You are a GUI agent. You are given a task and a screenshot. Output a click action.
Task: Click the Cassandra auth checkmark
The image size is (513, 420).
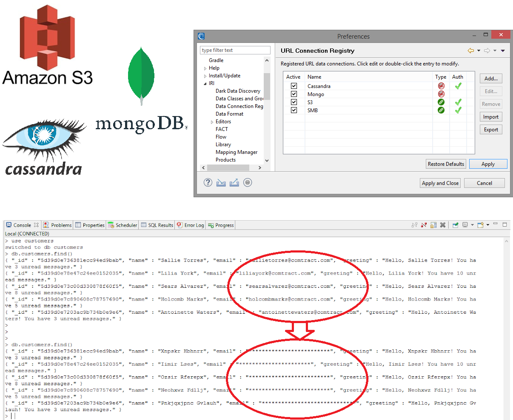[458, 86]
